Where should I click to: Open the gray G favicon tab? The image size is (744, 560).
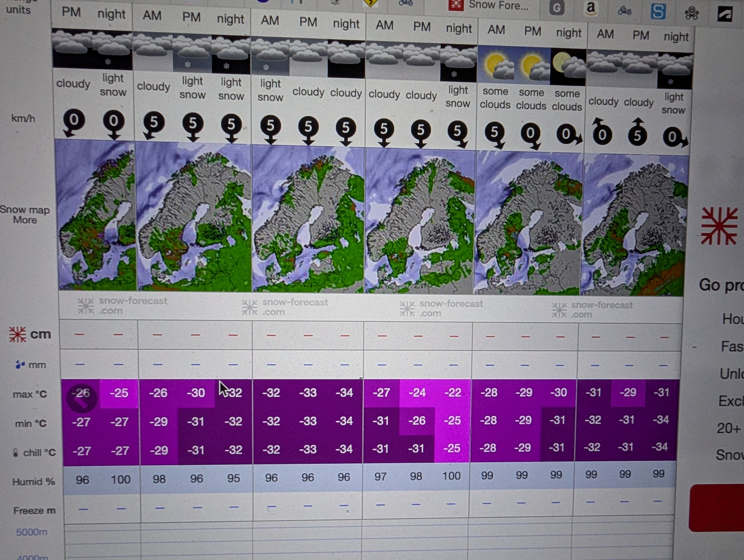click(x=557, y=7)
